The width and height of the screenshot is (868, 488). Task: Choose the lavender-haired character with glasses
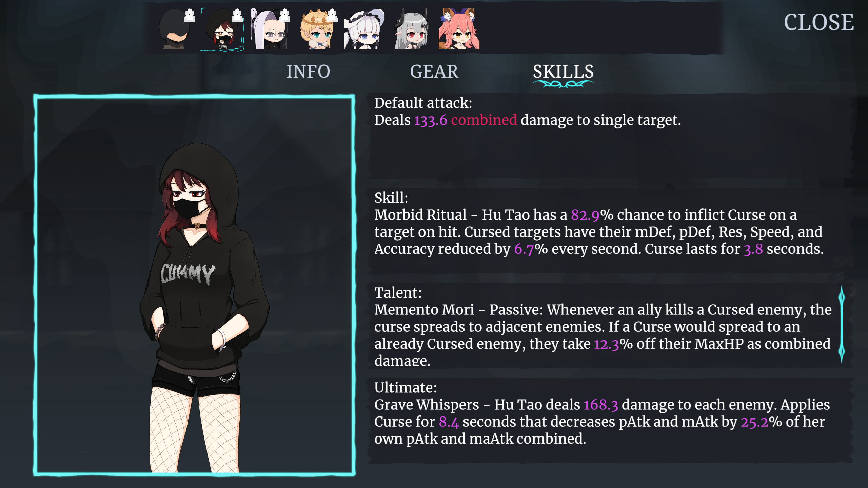coord(270,29)
